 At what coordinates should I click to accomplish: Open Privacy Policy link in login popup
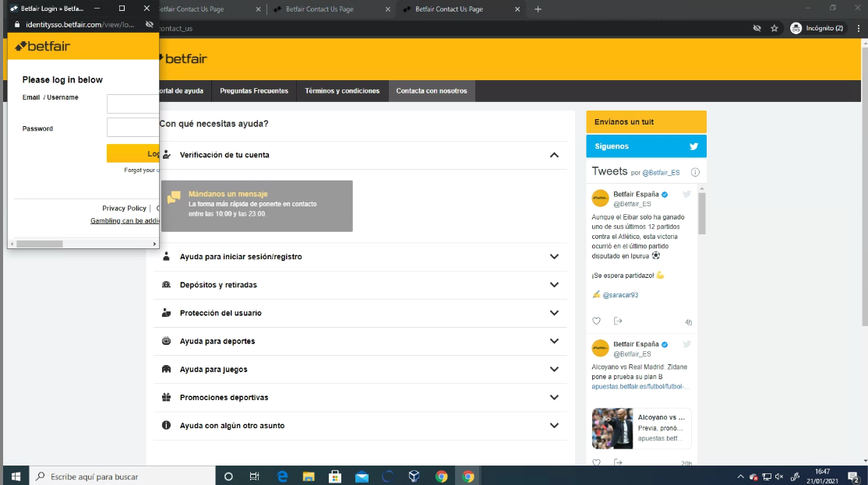click(x=124, y=209)
